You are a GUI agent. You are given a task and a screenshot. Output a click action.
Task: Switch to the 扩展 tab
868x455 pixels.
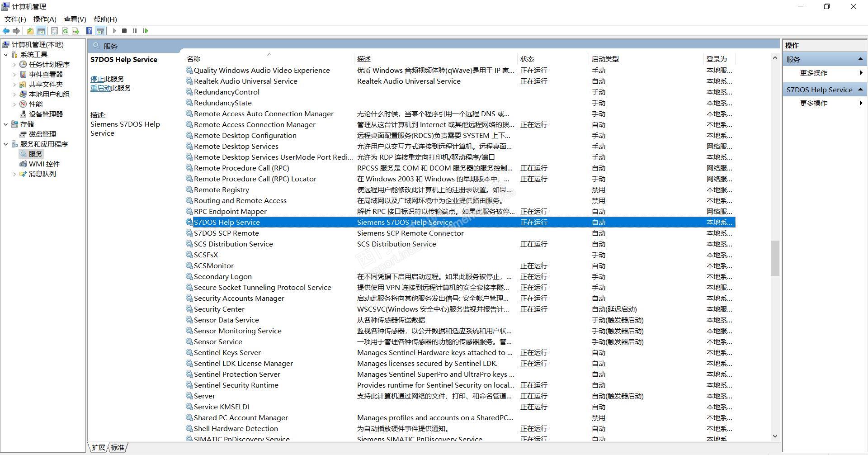(x=99, y=447)
